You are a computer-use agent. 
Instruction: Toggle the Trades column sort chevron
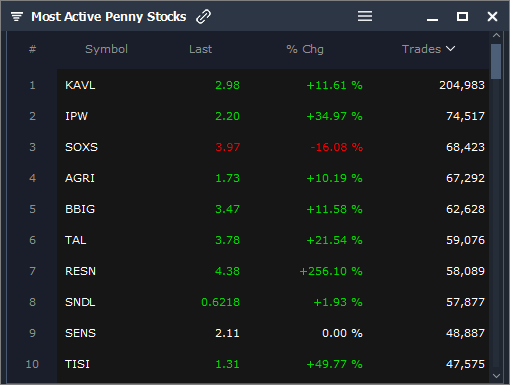coord(451,49)
